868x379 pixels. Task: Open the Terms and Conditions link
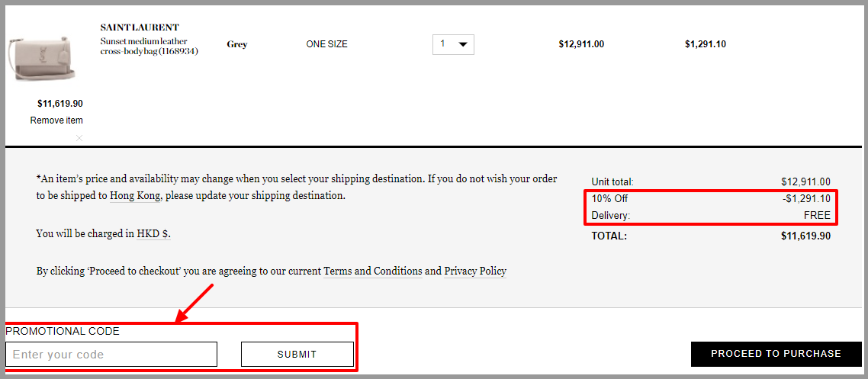coord(373,271)
